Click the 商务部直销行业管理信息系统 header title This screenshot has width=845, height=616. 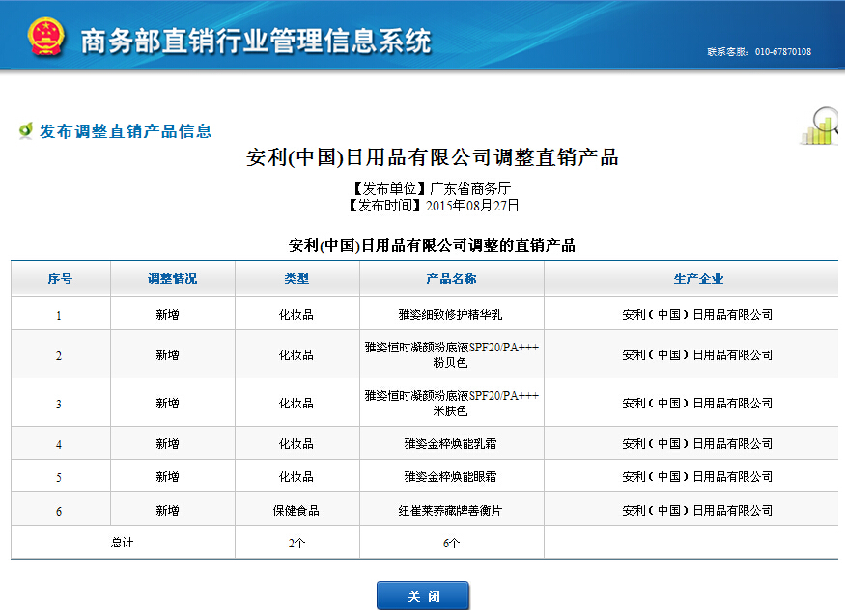pos(256,42)
